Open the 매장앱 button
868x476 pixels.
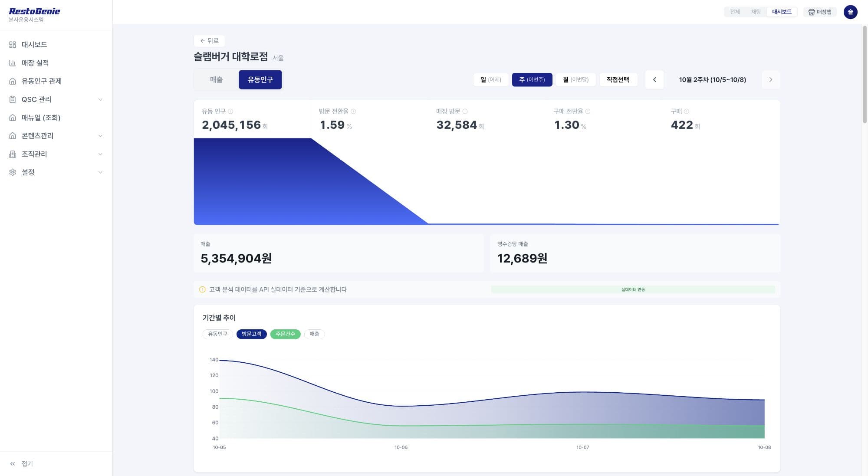820,12
